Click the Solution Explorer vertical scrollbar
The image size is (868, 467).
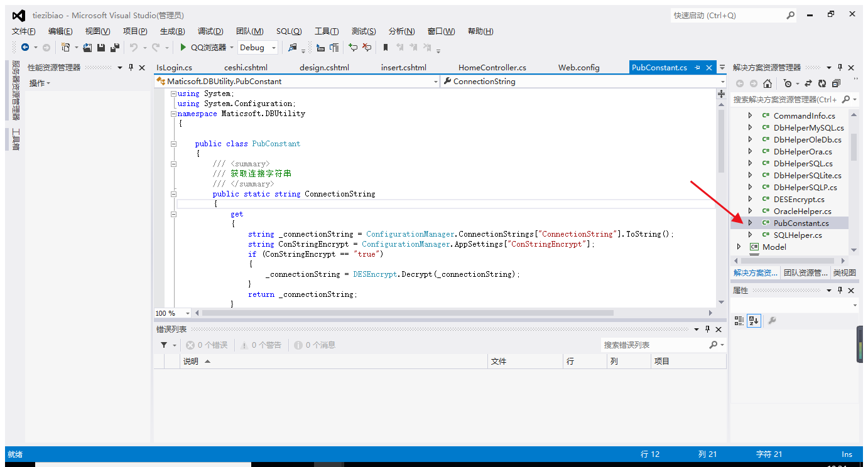pos(854,147)
